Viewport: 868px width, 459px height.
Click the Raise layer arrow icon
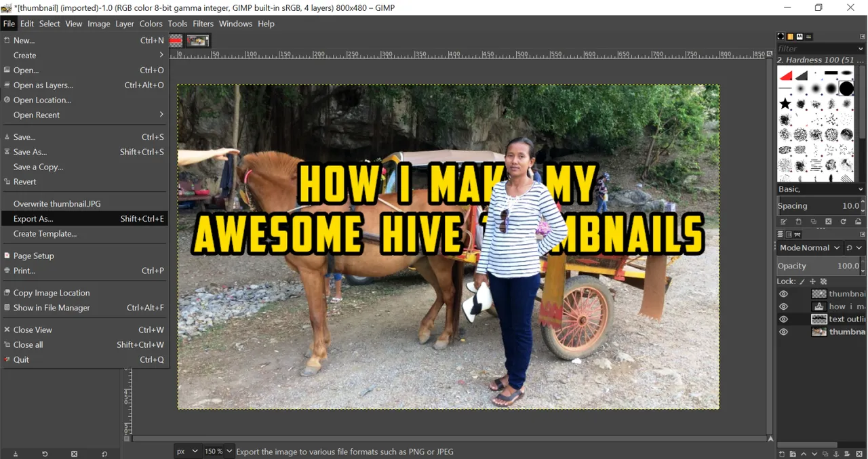(804, 454)
